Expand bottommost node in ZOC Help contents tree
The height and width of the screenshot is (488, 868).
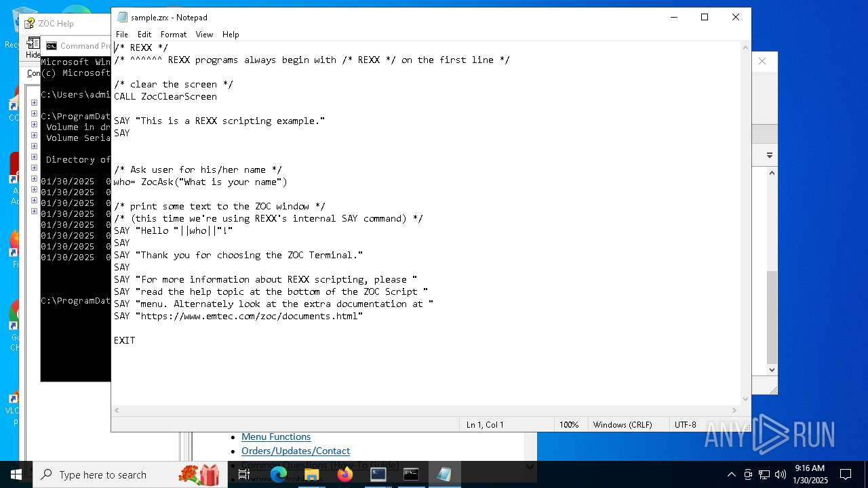[x=34, y=211]
